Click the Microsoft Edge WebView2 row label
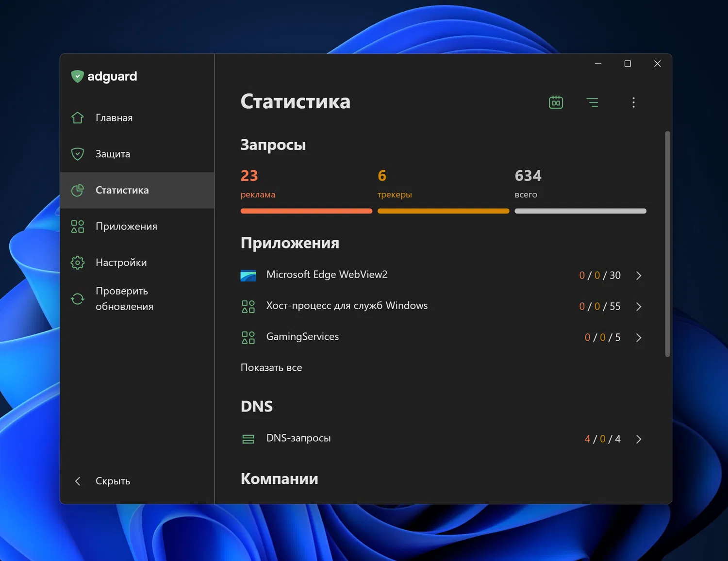 click(x=327, y=275)
